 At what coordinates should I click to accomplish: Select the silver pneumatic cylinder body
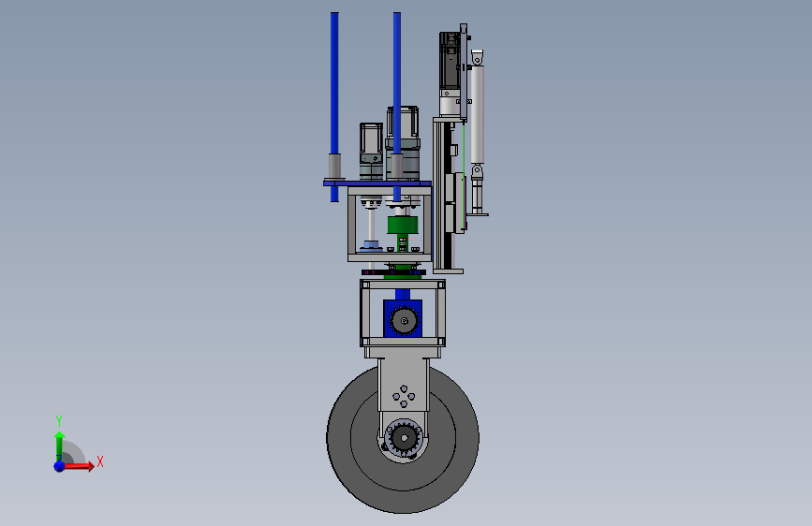[x=477, y=114]
